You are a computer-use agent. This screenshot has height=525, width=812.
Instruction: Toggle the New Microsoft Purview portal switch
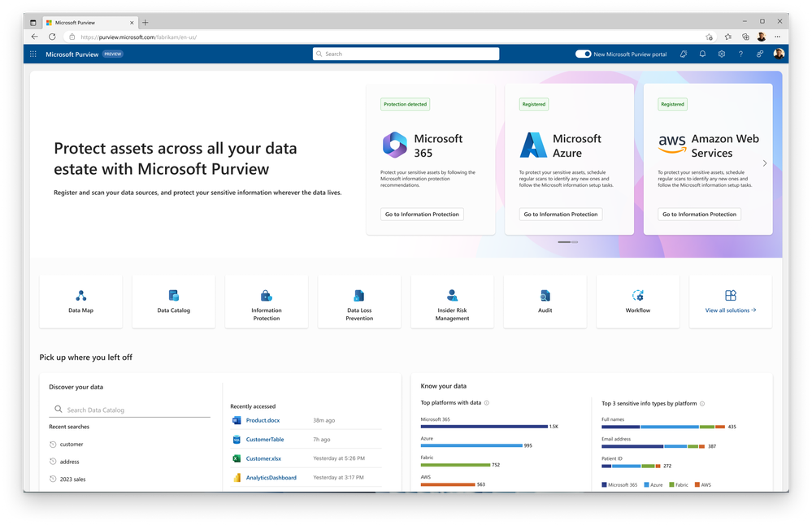(x=583, y=54)
